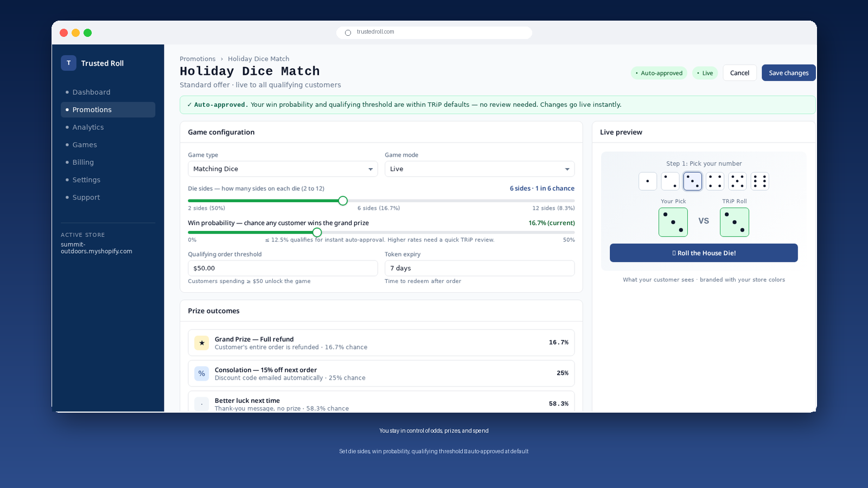The image size is (868, 488).
Task: Open Games in the sidebar
Action: coord(108,145)
